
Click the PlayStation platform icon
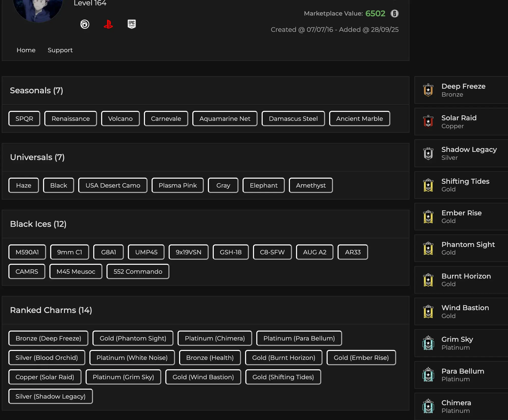coord(108,24)
